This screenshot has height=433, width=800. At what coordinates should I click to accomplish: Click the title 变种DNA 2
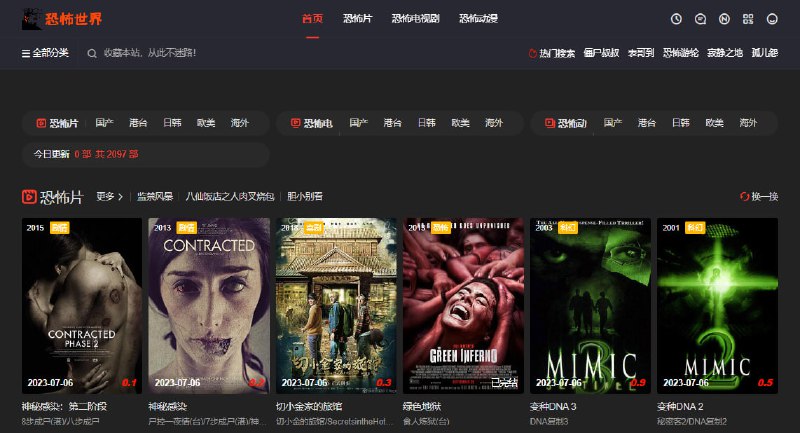[x=680, y=406]
